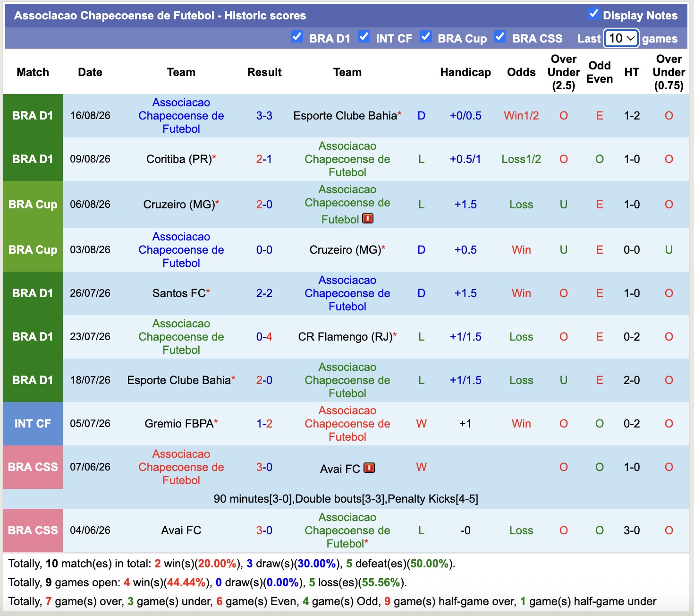Open Coritiba (PR) team link
The image size is (694, 616).
pos(179,159)
